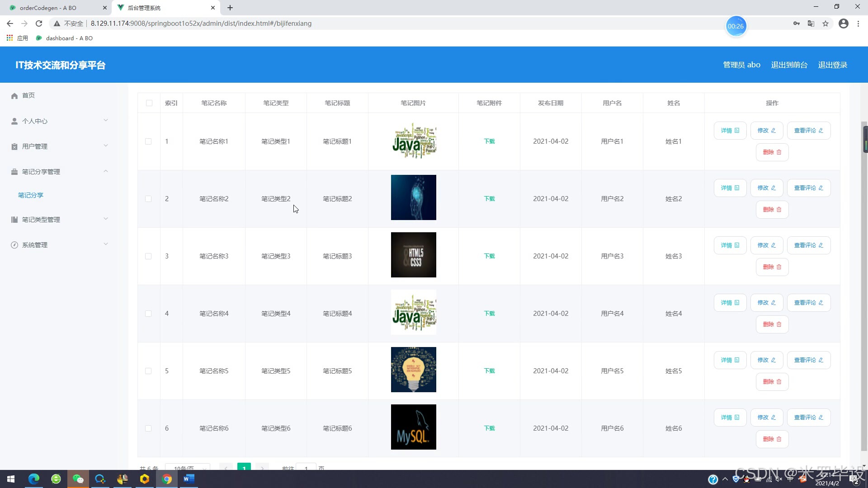Open WeChat from the taskbar
This screenshot has width=868, height=488.
[78, 479]
